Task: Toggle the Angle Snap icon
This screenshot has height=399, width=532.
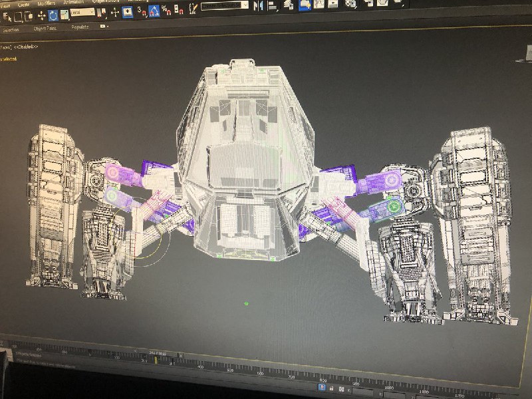Action: click(154, 11)
